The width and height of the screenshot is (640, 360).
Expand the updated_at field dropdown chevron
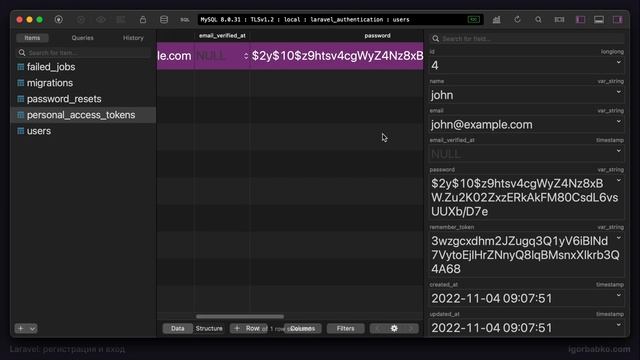(x=619, y=325)
